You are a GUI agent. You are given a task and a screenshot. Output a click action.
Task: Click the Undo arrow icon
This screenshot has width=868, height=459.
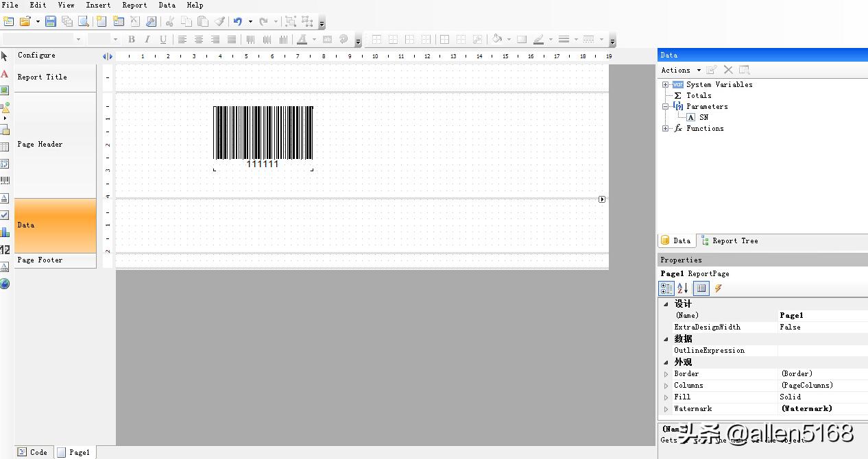238,22
